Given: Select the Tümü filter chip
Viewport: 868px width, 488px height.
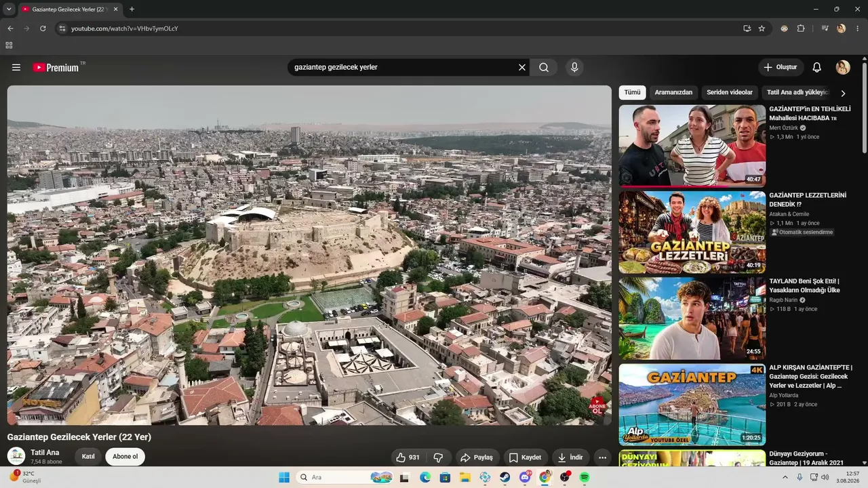Looking at the screenshot, I should (x=632, y=92).
